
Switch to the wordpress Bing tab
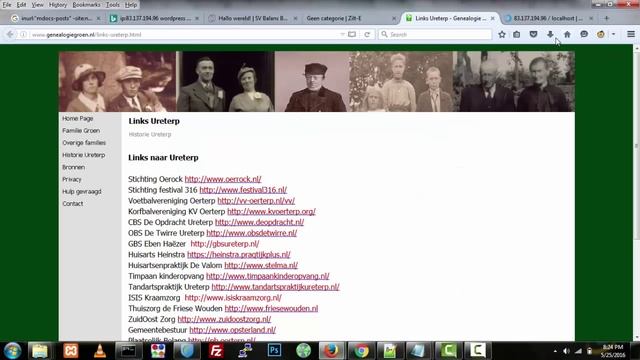click(x=154, y=18)
